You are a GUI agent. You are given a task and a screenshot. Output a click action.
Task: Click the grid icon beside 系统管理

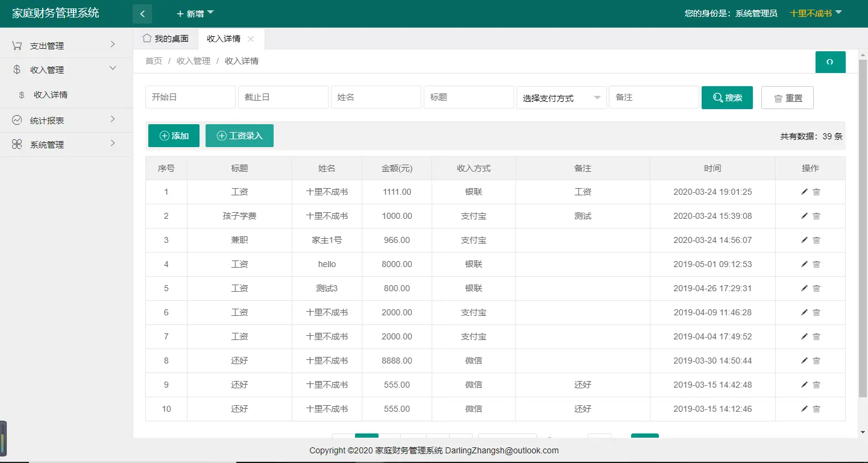tap(17, 144)
